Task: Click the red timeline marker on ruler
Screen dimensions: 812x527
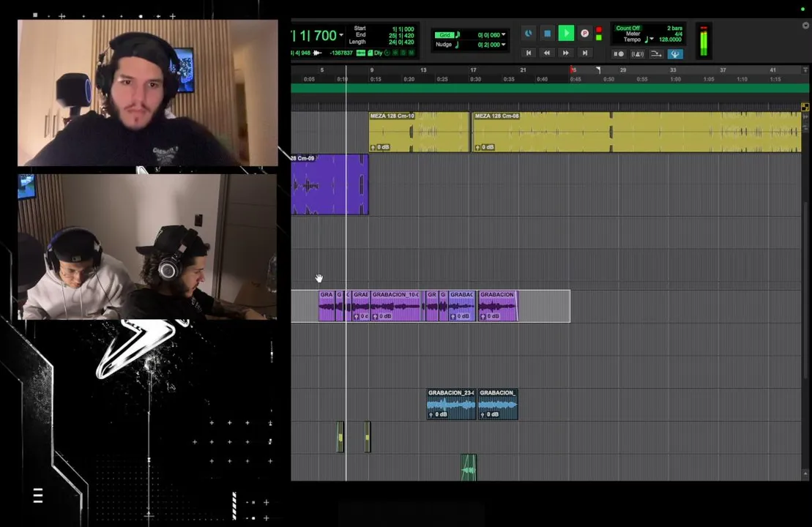Action: [x=572, y=70]
